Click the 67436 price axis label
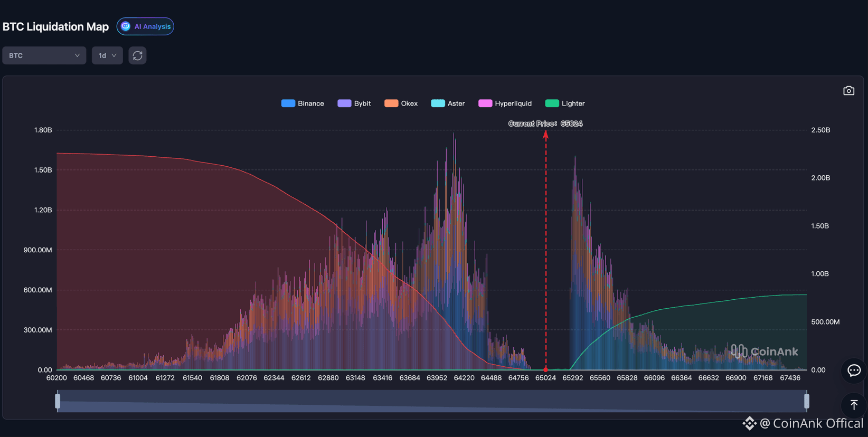Screen dimensions: 868x437 (790, 378)
